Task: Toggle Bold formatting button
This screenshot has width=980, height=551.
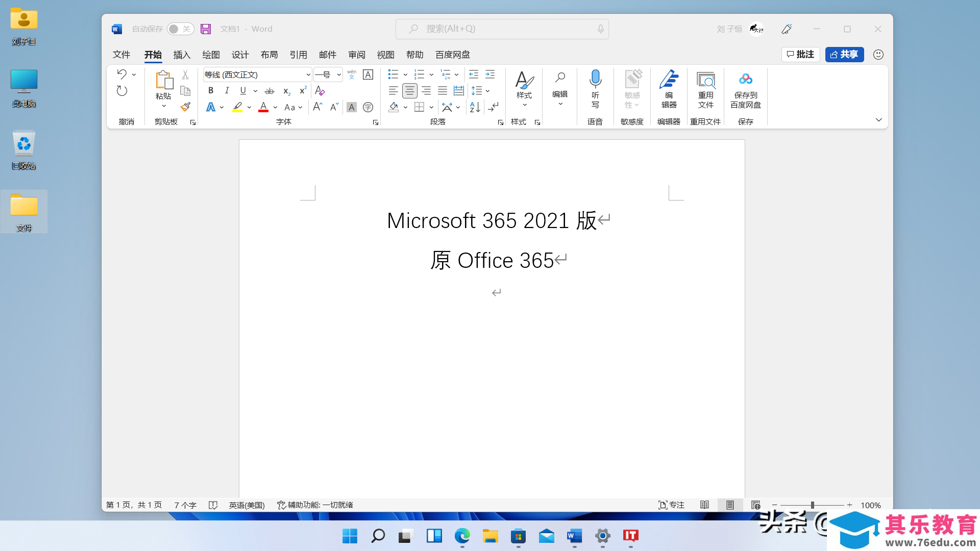Action: [211, 91]
